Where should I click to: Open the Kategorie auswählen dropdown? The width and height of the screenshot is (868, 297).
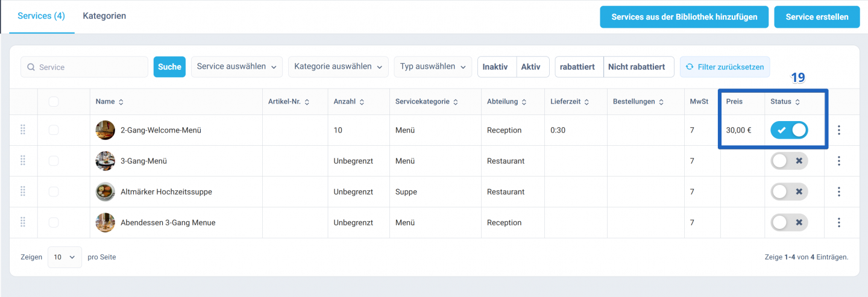[338, 67]
